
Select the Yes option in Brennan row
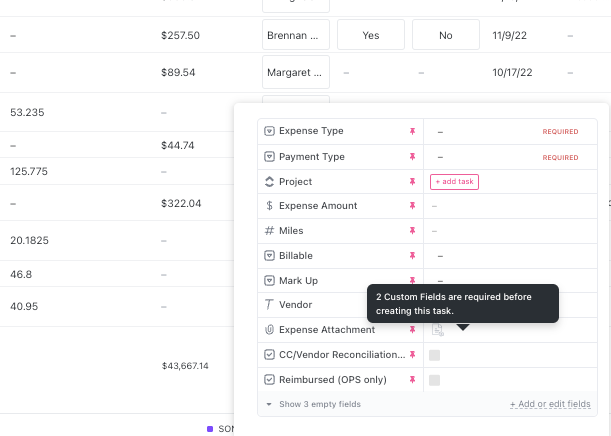coord(371,35)
